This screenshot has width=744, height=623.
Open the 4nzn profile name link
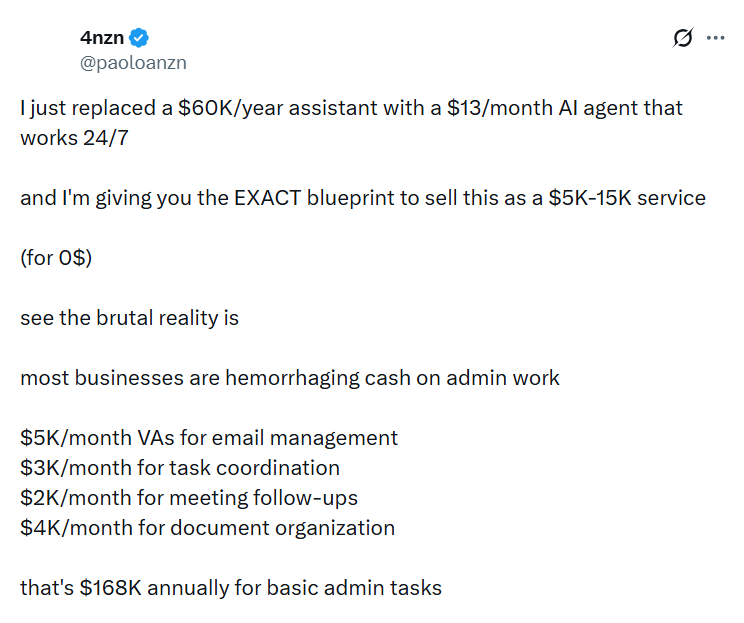pos(102,39)
